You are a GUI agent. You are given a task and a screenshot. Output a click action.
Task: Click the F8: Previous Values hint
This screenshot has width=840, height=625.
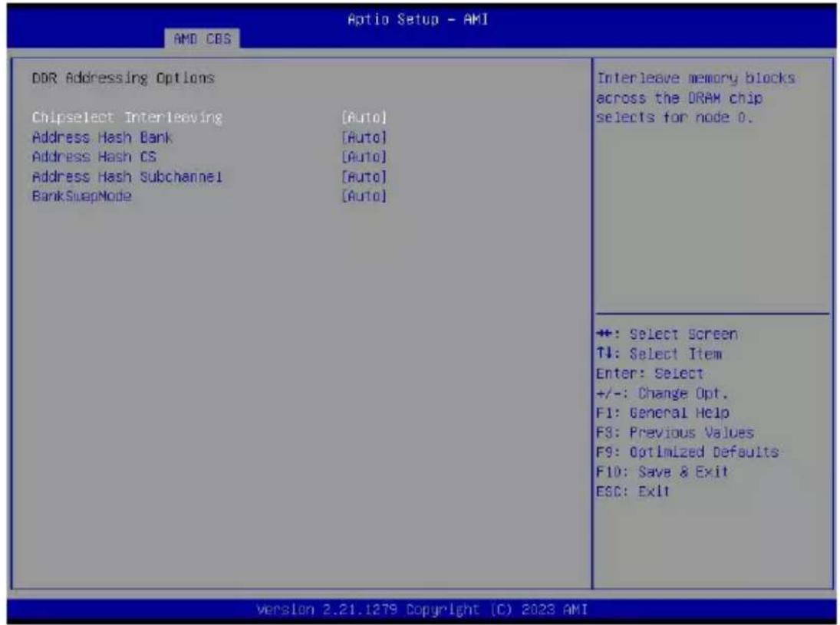tap(674, 433)
